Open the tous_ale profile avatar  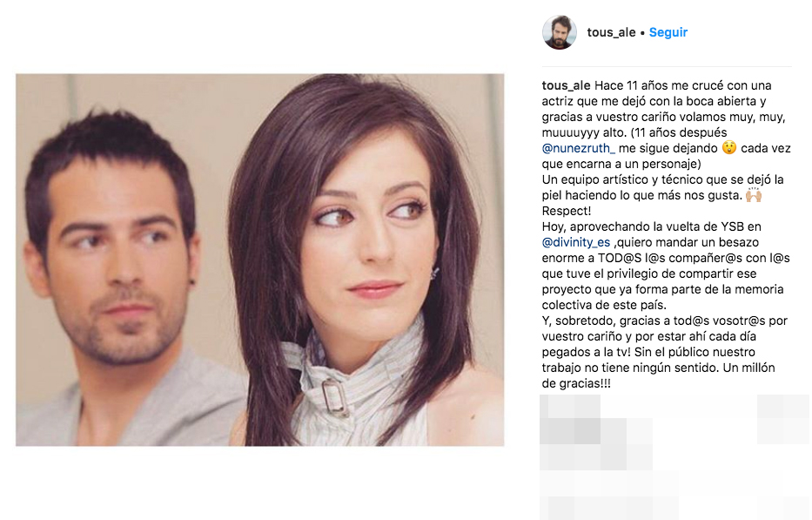pyautogui.click(x=560, y=32)
